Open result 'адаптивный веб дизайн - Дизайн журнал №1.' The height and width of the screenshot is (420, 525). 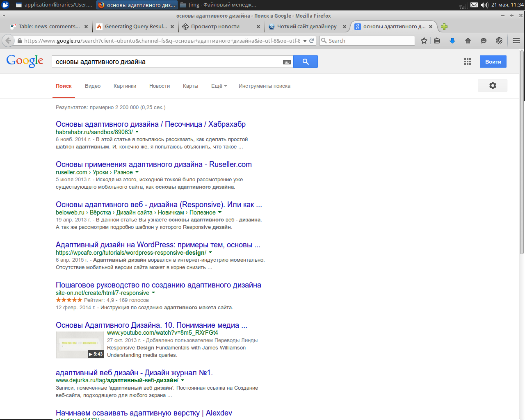[134, 373]
